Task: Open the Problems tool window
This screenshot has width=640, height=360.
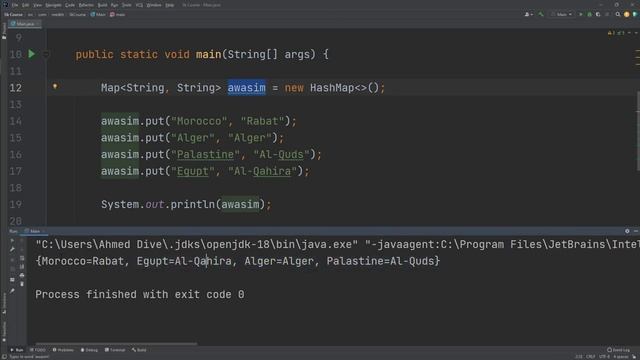Action: pyautogui.click(x=63, y=350)
